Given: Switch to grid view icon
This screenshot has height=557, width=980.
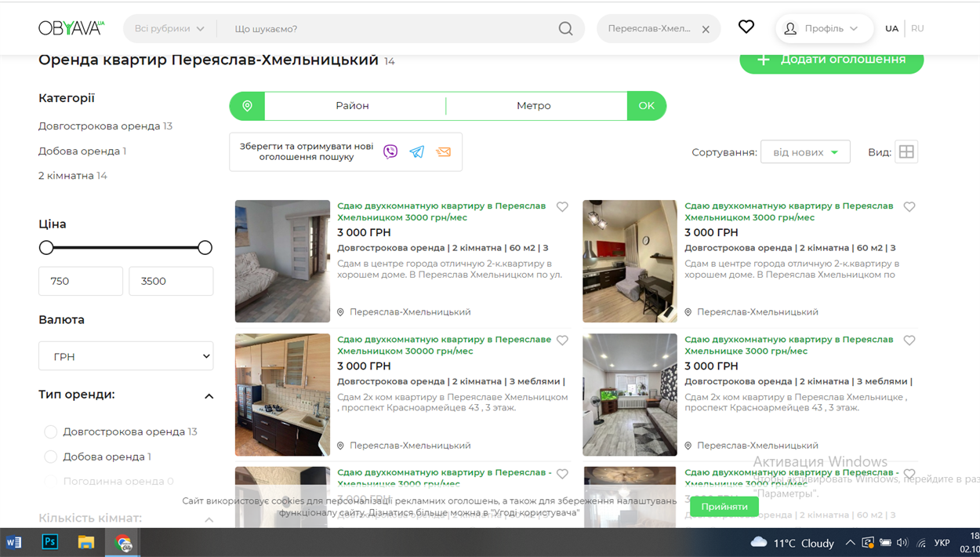Looking at the screenshot, I should click(x=906, y=152).
